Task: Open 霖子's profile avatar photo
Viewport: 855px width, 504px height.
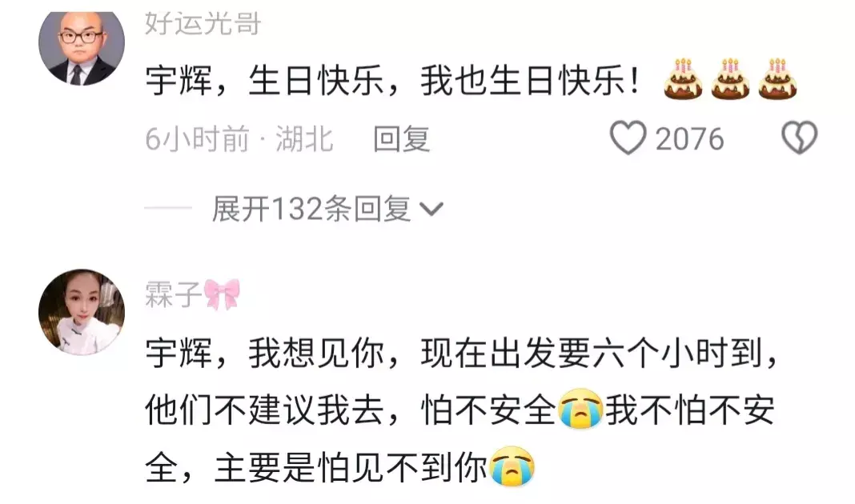Action: 82,312
